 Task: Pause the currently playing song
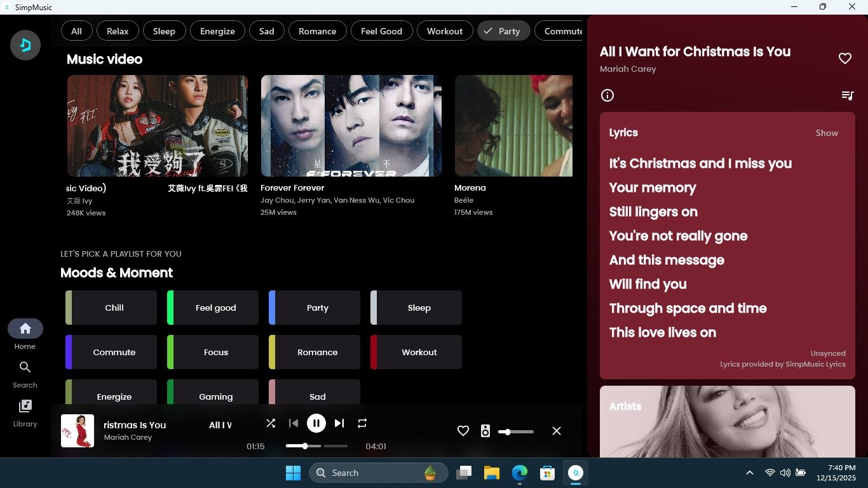[x=316, y=423]
